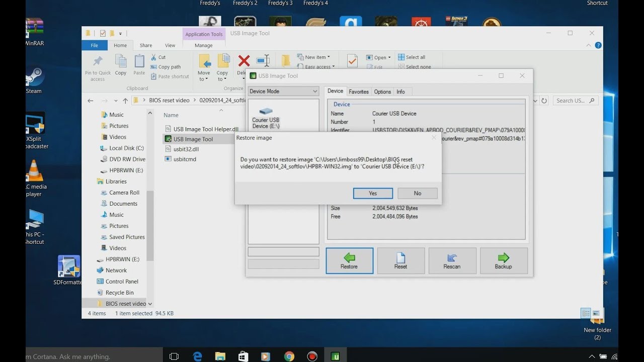Click the Properties checkmark icon
Screen dimensions: 644x362
tap(352, 60)
